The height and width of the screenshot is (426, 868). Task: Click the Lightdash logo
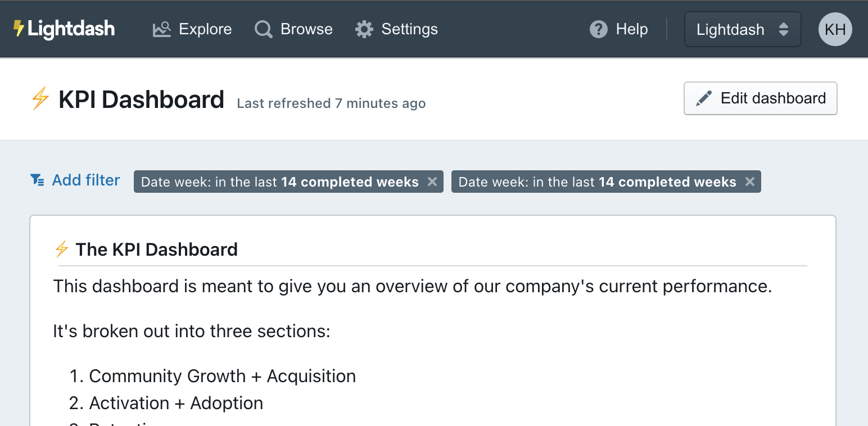[x=64, y=29]
